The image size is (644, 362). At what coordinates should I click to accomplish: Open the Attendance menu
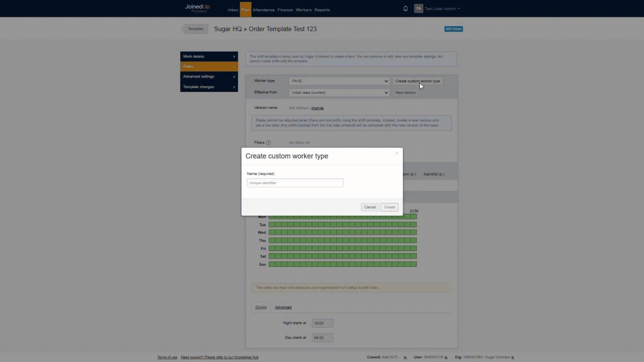coord(264,10)
